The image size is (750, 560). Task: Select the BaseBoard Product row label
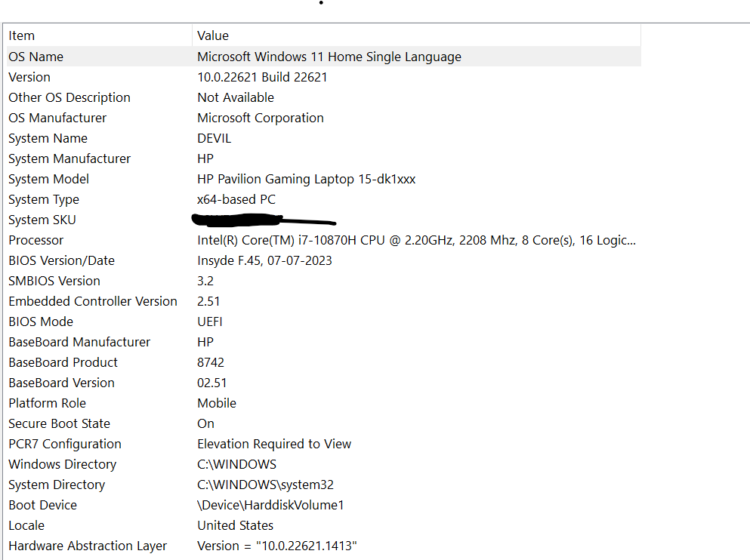(63, 363)
